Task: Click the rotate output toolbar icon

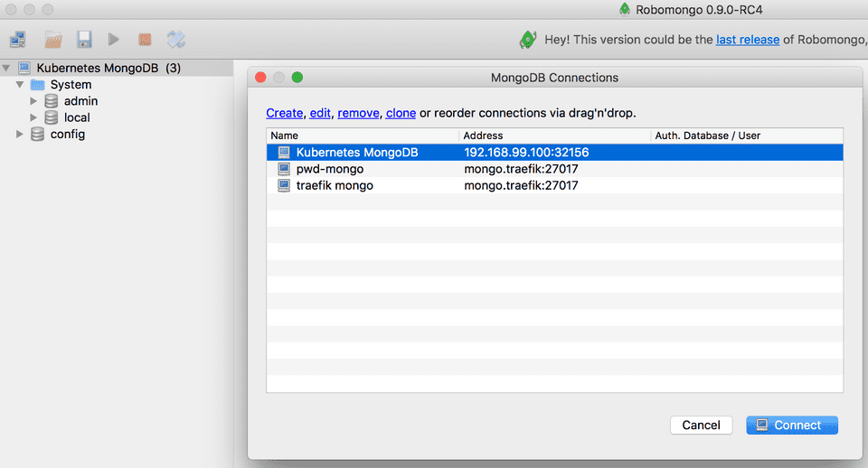Action: (x=176, y=39)
